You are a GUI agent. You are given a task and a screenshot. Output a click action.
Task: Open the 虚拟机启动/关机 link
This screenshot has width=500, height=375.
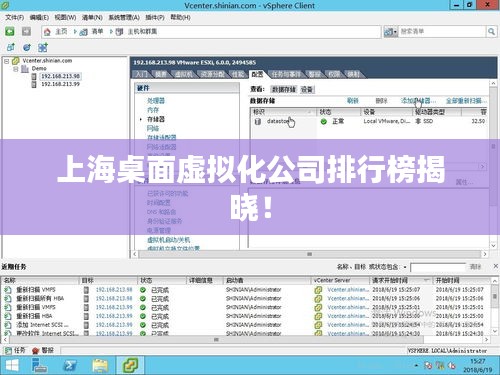pos(168,240)
